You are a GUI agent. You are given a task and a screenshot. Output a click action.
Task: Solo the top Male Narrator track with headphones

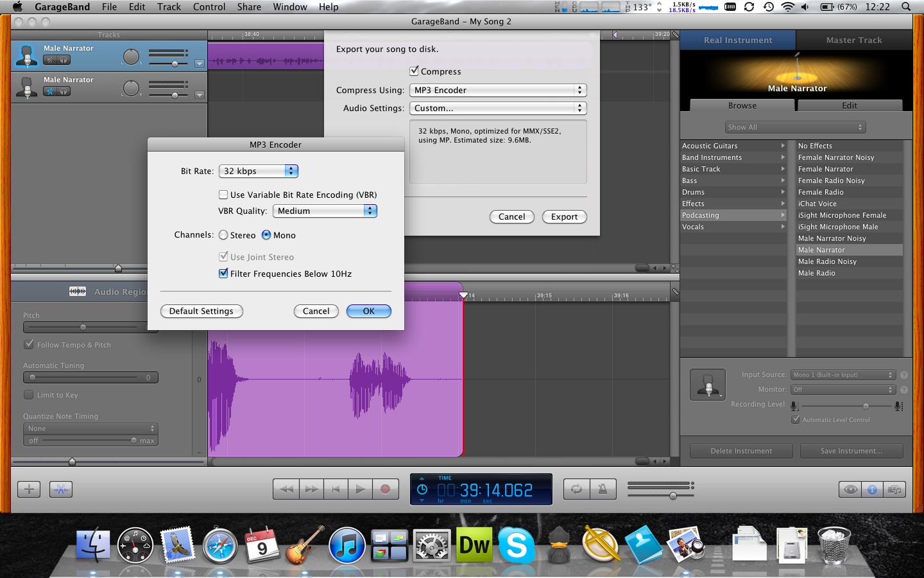pos(64,60)
